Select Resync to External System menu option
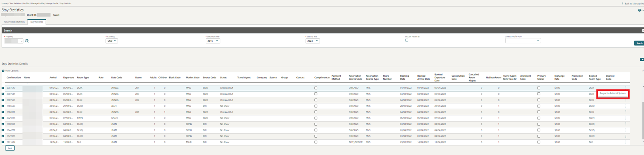 612,94
